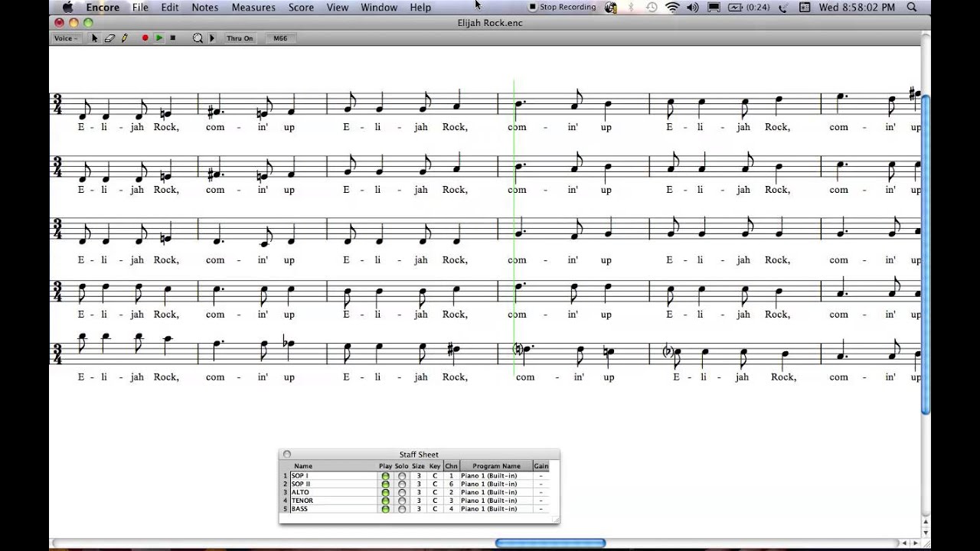Viewport: 980px width, 551px height.
Task: Open Program Name for the SOP I row
Action: click(x=495, y=476)
